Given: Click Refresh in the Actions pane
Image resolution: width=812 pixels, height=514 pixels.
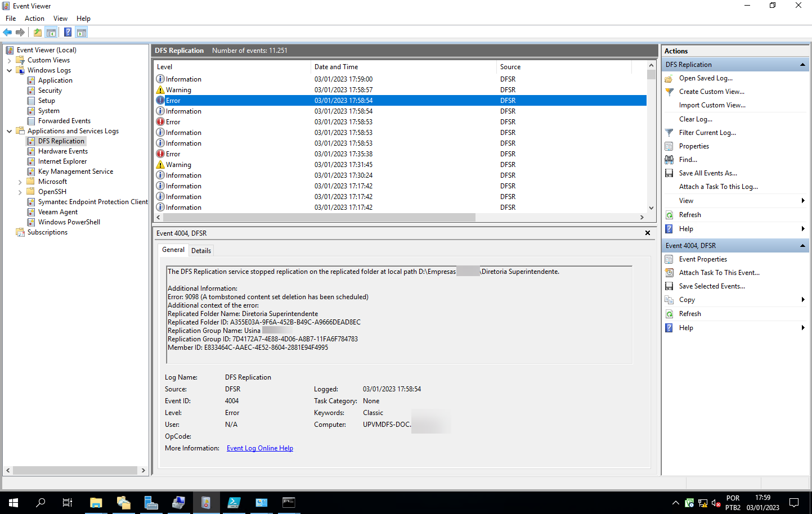Looking at the screenshot, I should [x=690, y=214].
